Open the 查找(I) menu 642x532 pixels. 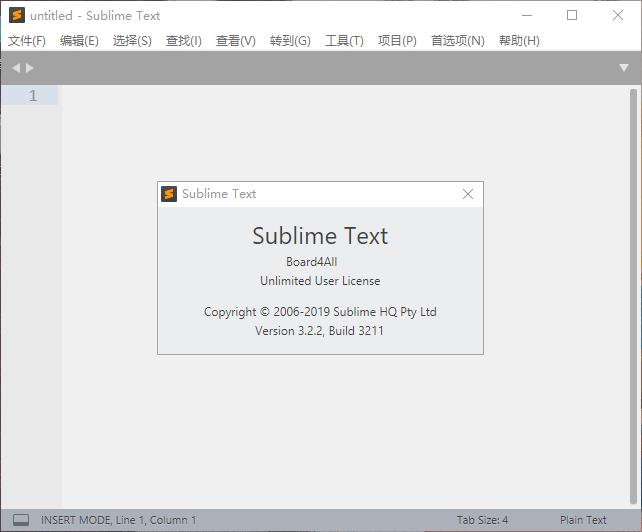184,41
